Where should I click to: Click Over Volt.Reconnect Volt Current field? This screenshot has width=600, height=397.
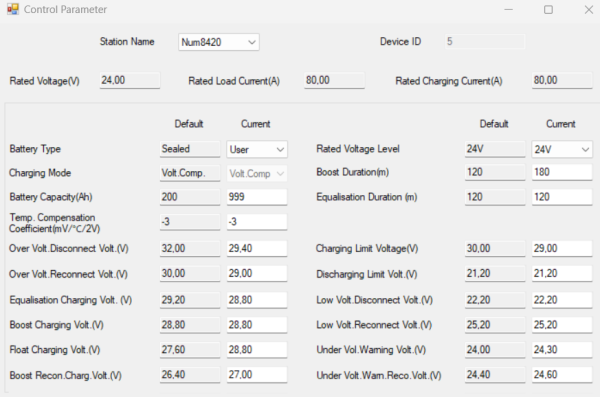point(257,274)
